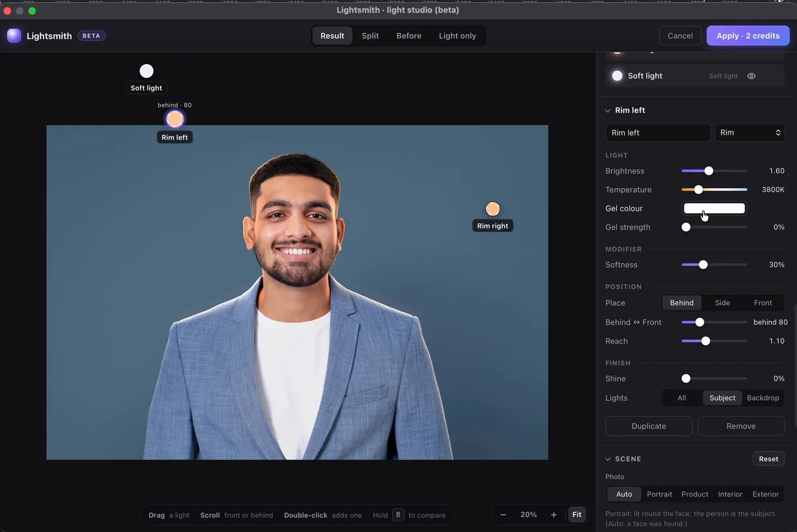The width and height of the screenshot is (797, 532).
Task: Select the Product photo type
Action: click(x=695, y=494)
